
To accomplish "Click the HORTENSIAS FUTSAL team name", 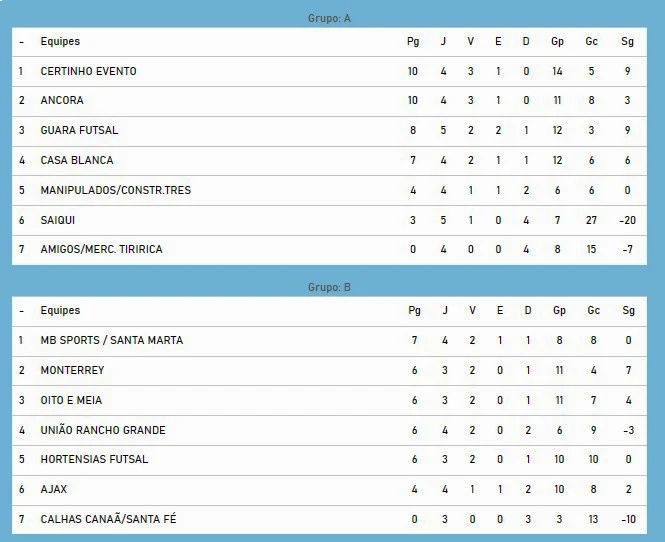I will (94, 459).
